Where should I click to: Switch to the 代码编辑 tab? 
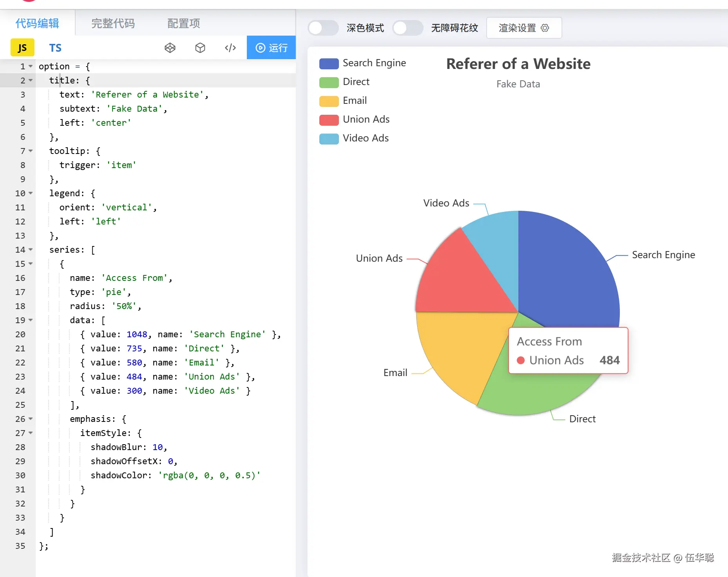[37, 24]
